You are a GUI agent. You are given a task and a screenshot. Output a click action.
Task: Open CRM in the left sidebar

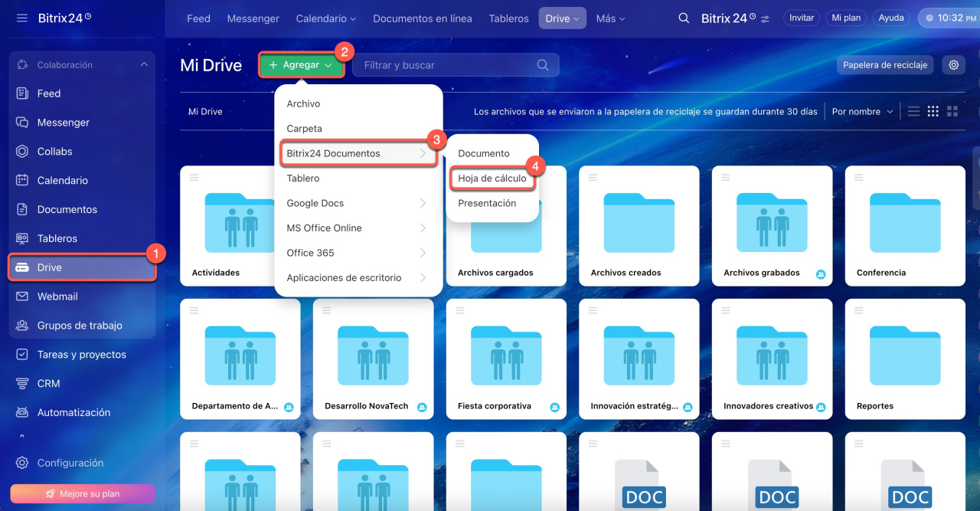tap(48, 383)
